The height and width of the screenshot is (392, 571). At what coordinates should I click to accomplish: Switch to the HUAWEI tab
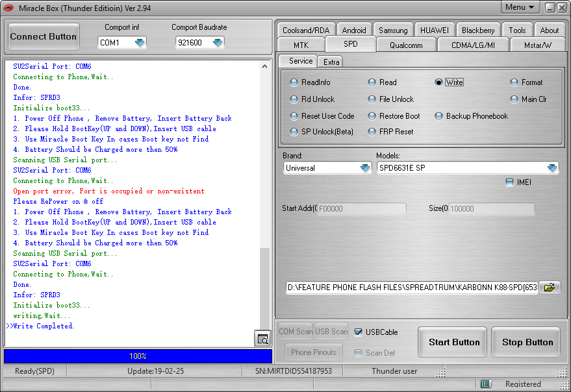435,31
